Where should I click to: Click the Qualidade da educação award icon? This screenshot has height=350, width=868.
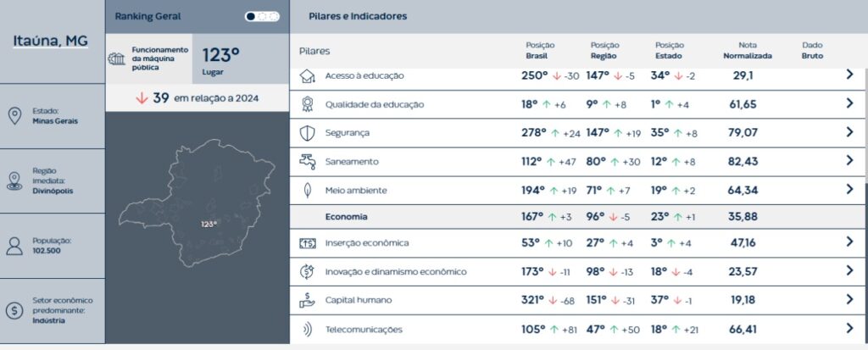coord(306,104)
